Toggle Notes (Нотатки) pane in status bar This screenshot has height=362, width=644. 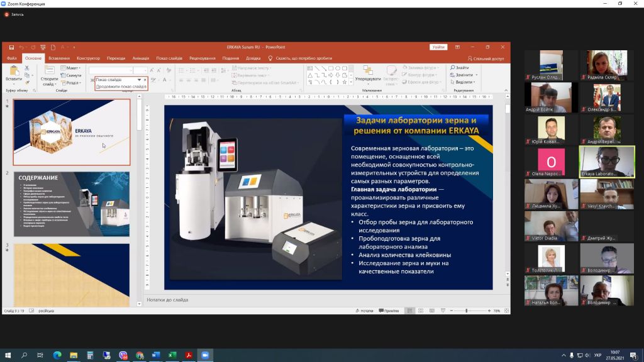point(364,310)
